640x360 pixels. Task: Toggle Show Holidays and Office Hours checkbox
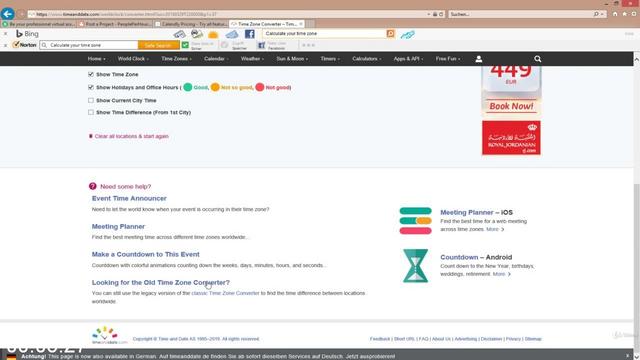point(91,87)
